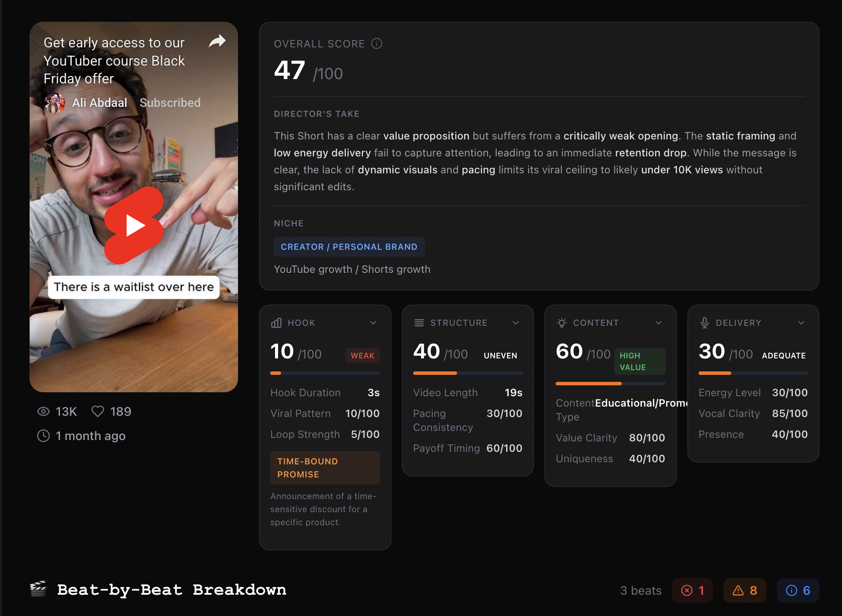Select the Content panel lightbulb icon

point(561,323)
